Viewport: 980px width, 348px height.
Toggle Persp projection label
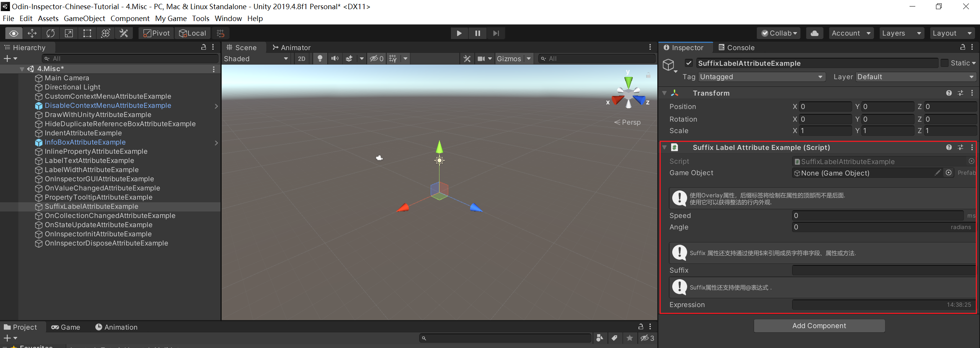627,122
